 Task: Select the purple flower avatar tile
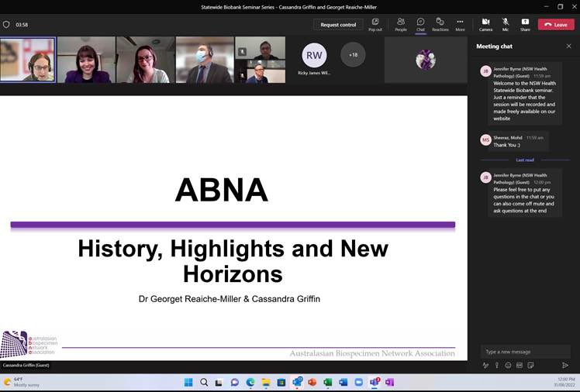point(426,60)
